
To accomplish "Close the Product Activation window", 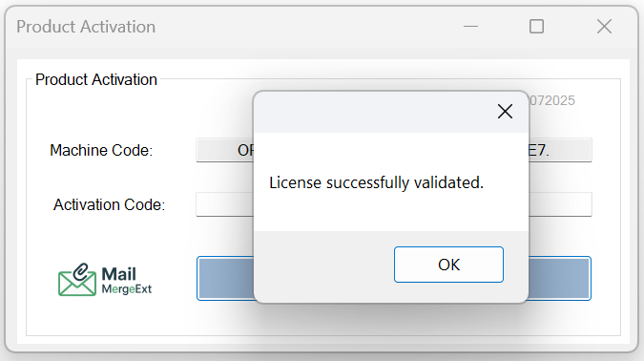I will coord(604,27).
